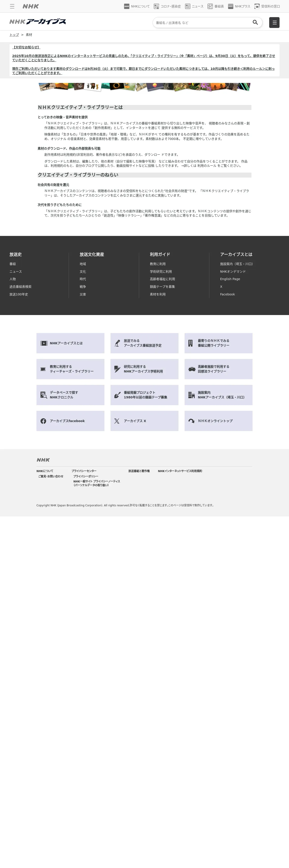Open the Facebook text link in dark footer
The width and height of the screenshot is (289, 868).
[227, 295]
